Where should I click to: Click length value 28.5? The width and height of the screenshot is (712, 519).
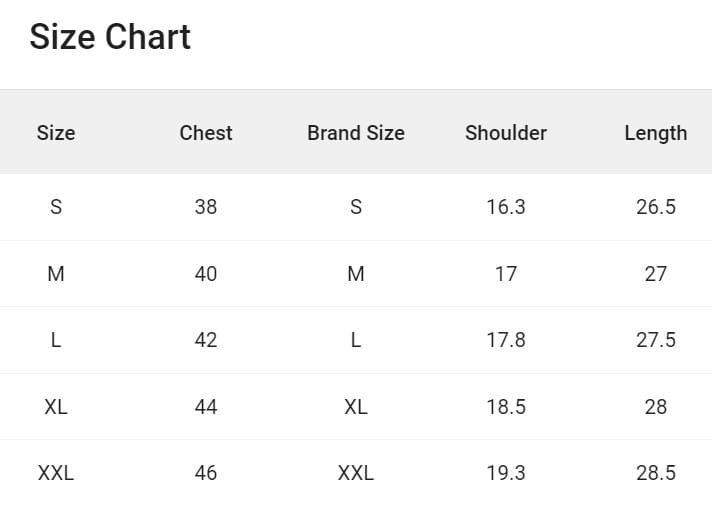point(656,473)
